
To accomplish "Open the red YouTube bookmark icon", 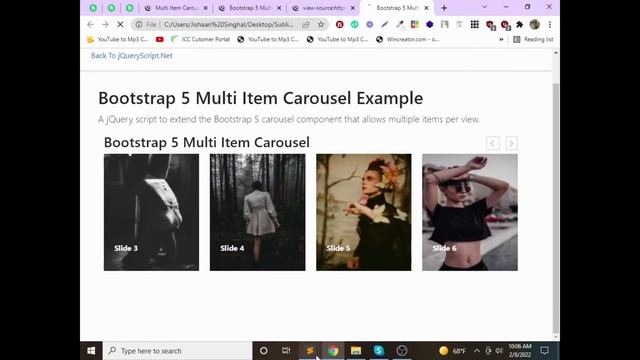I will [x=160, y=39].
